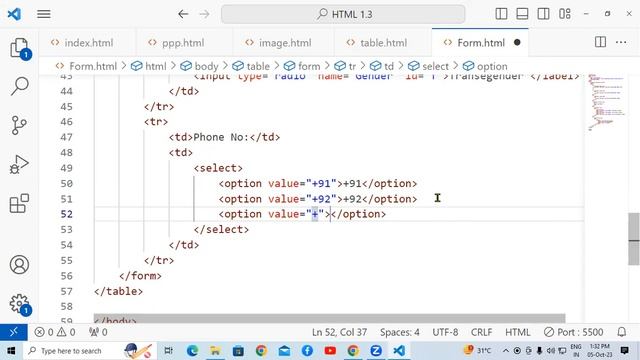Change file encoding UTF-8

pos(445,332)
